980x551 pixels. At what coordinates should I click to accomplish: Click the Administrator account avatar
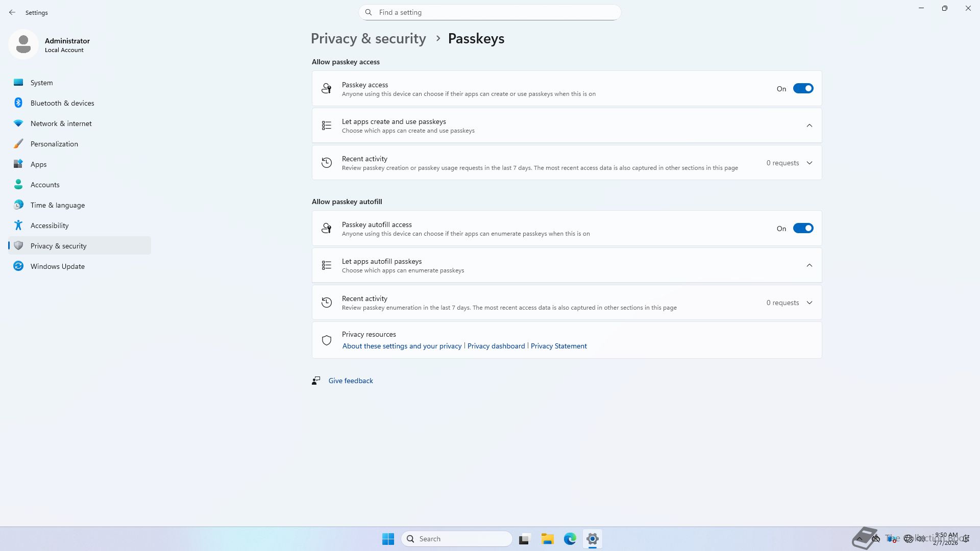(x=23, y=44)
